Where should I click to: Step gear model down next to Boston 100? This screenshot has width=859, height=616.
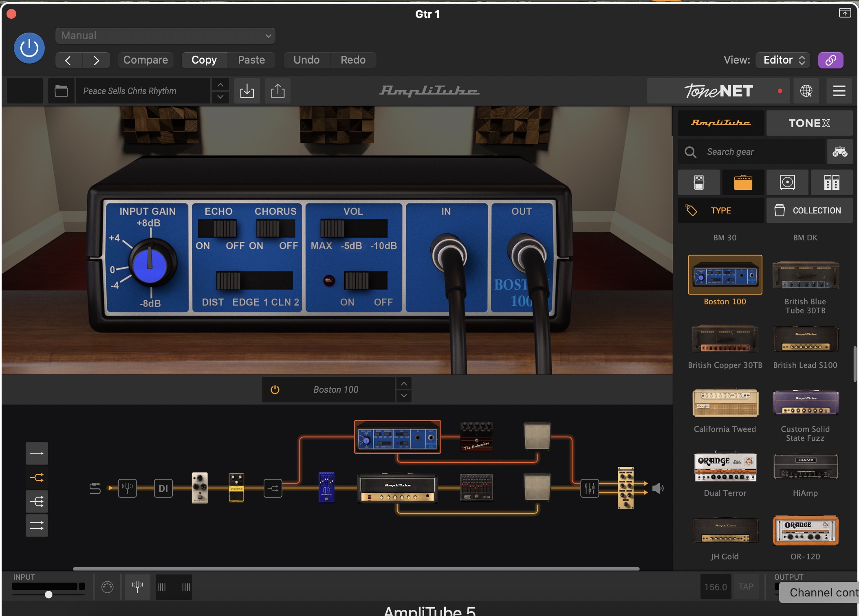403,396
